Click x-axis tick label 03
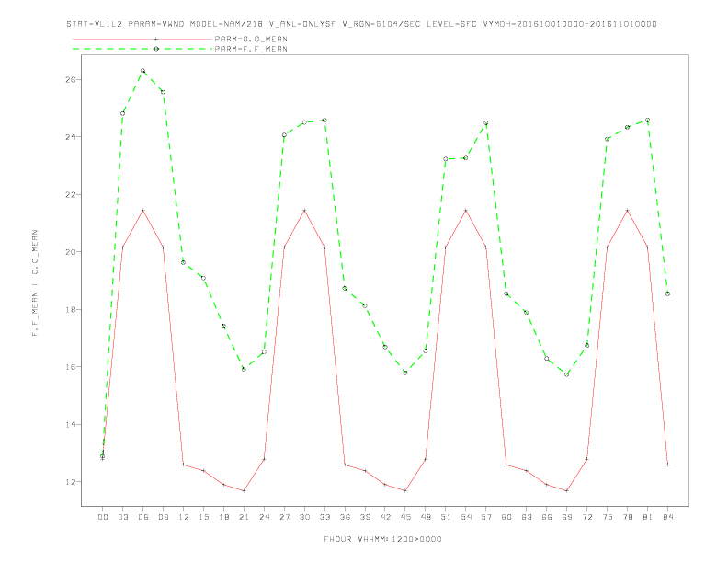 (122, 517)
